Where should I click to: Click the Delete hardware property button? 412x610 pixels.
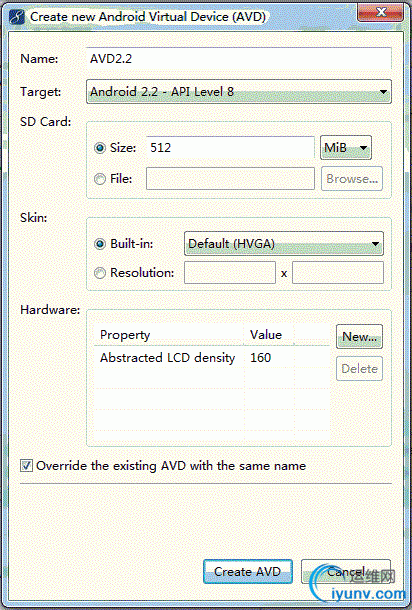tap(359, 368)
